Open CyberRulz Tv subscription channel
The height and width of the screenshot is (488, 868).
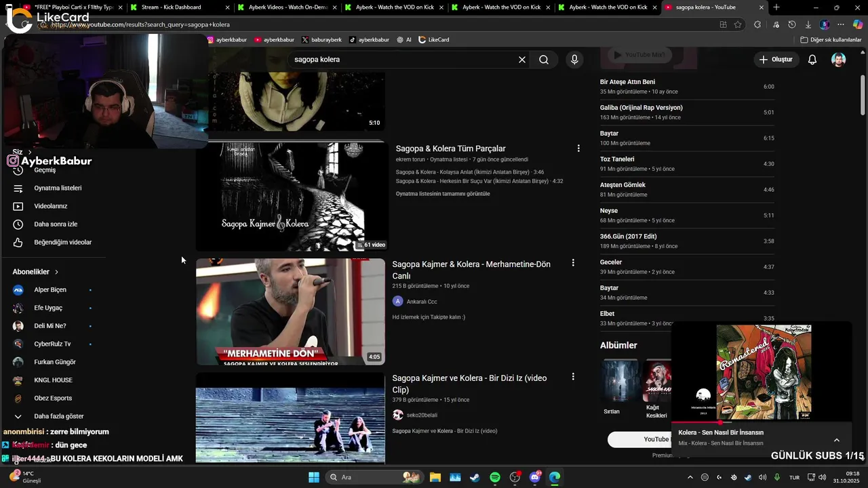click(53, 344)
